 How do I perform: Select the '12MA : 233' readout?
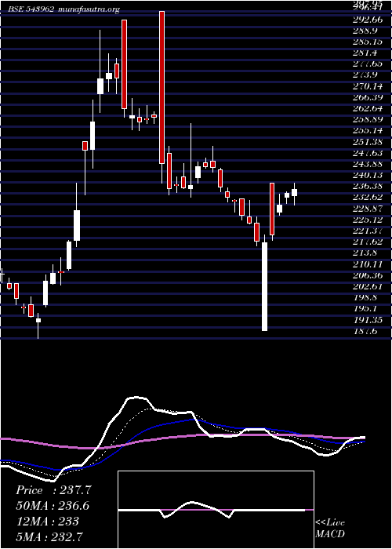click(x=48, y=522)
